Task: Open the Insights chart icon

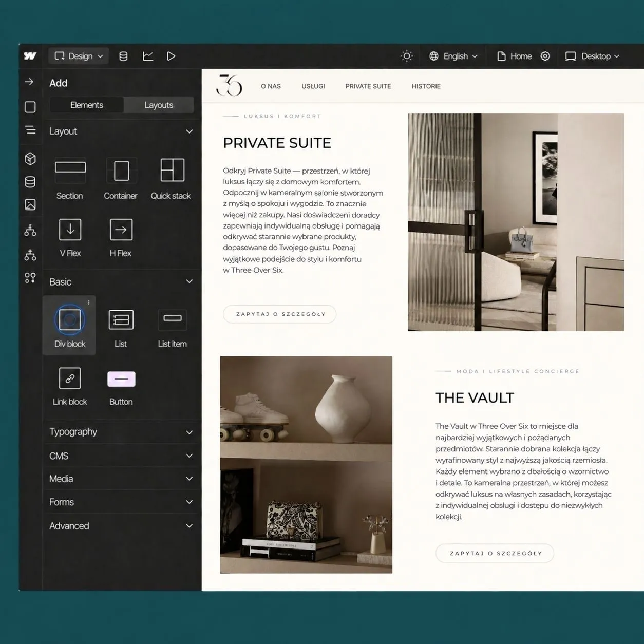Action: pyautogui.click(x=148, y=56)
